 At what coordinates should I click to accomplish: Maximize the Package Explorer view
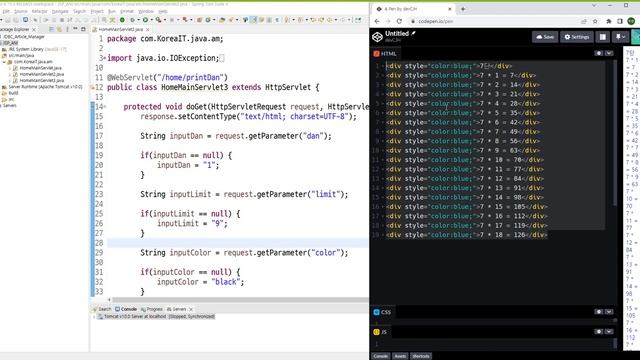tap(83, 29)
